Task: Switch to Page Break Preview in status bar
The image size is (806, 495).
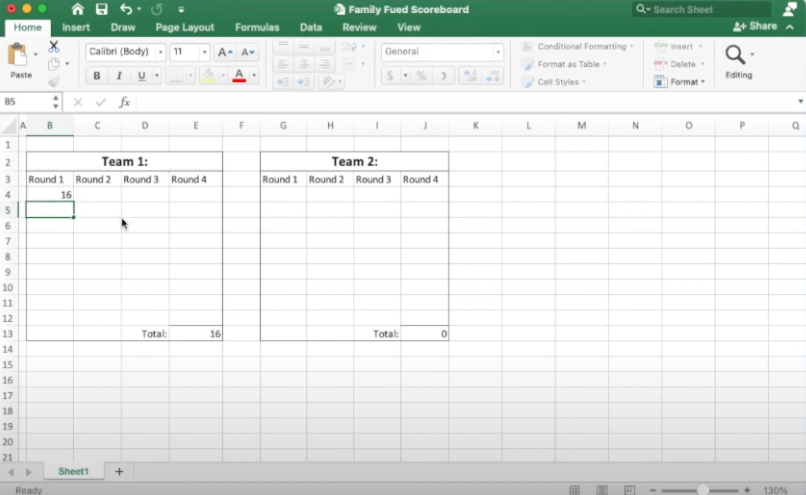Action: click(629, 490)
